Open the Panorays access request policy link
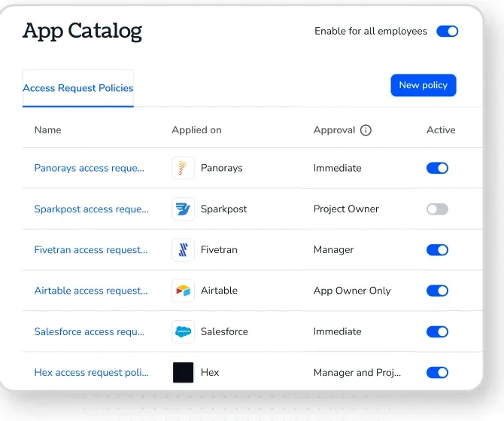 89,168
